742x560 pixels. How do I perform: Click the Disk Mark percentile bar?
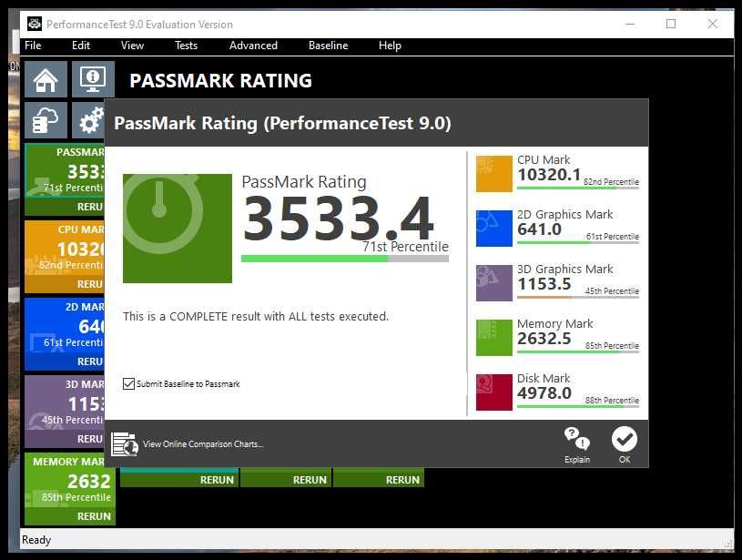[x=578, y=407]
